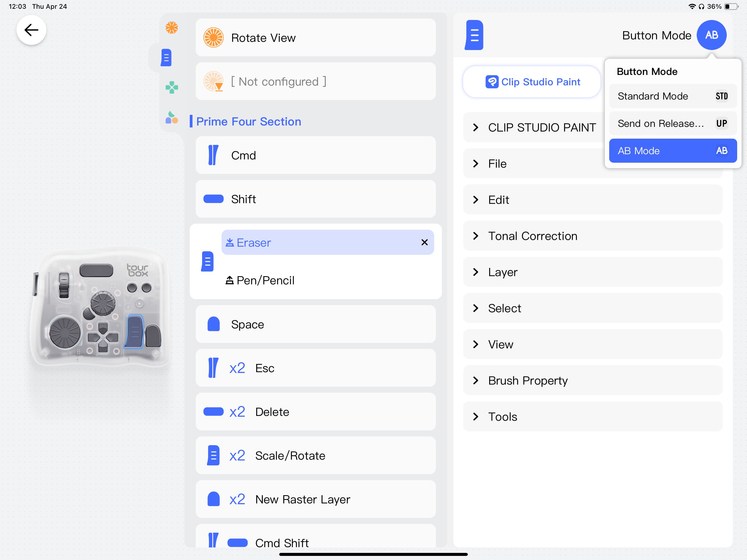Toggle the AB Button Mode badge
The height and width of the screenshot is (560, 747).
pyautogui.click(x=711, y=35)
